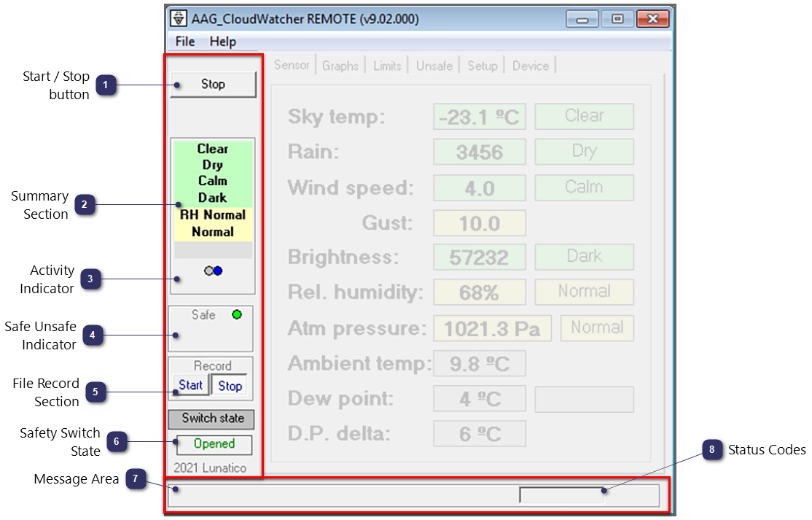
Task: Click Clear in the summary section
Action: coord(213,149)
